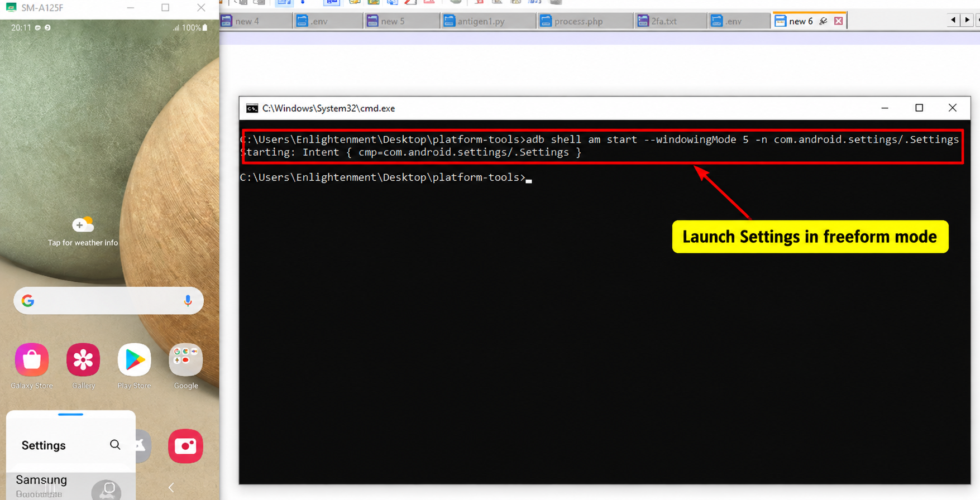Click the pin icon on the new 6 tab
This screenshot has width=980, height=500.
(x=823, y=21)
